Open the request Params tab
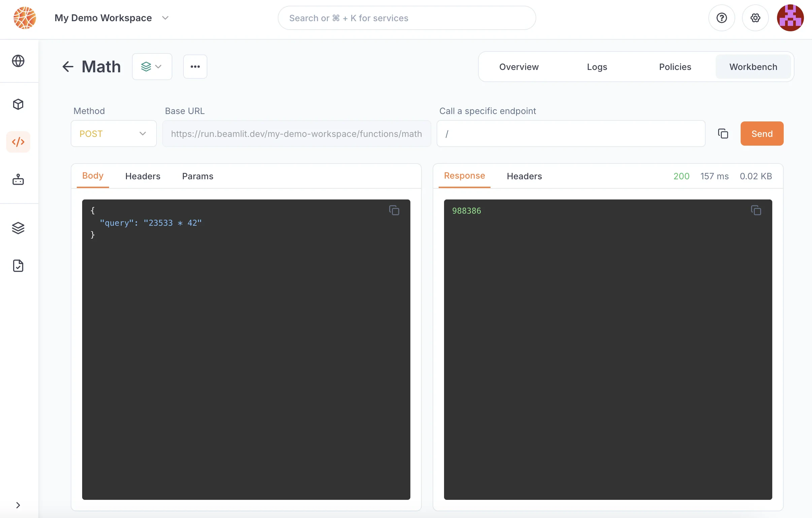The image size is (812, 518). (x=198, y=176)
